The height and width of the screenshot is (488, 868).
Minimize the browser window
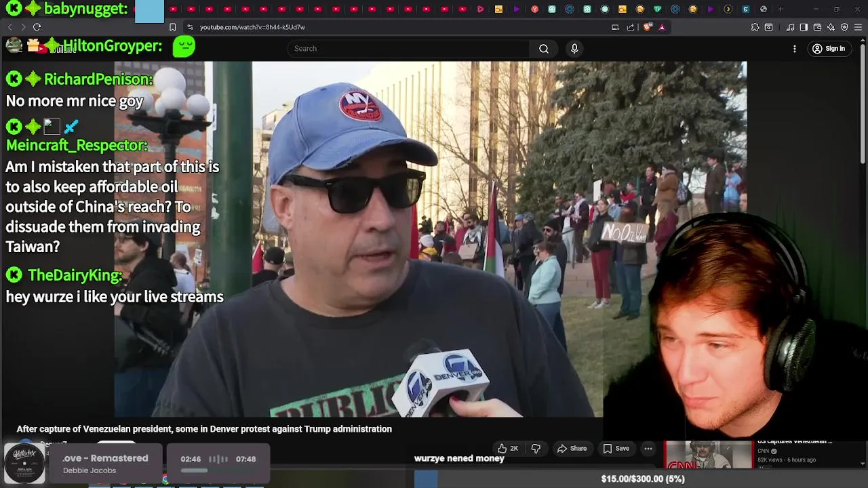tap(816, 9)
